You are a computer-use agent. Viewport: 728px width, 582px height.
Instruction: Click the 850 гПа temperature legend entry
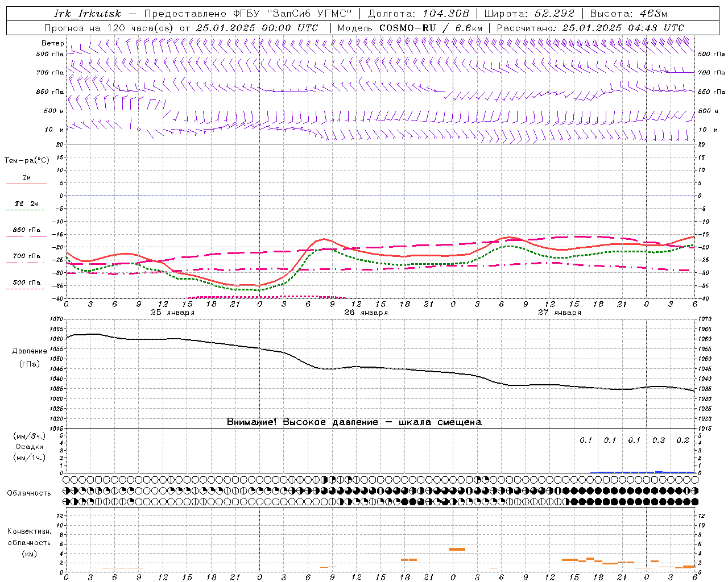26,230
